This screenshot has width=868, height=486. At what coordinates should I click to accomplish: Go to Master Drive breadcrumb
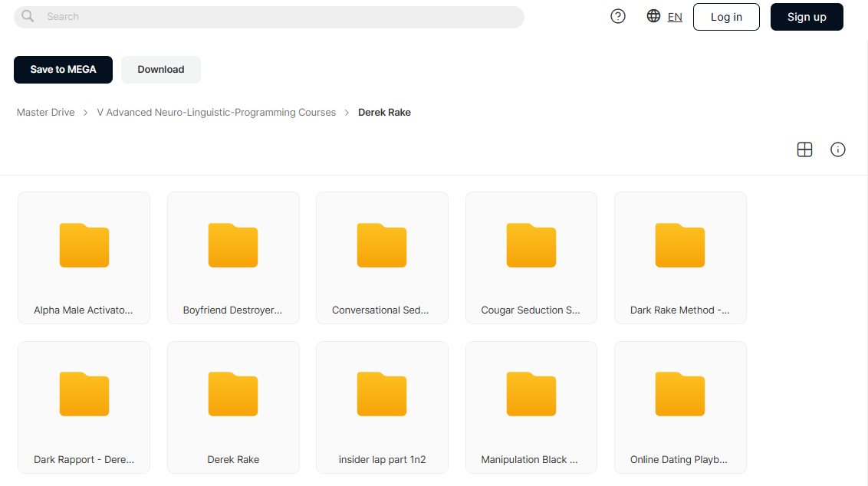45,113
